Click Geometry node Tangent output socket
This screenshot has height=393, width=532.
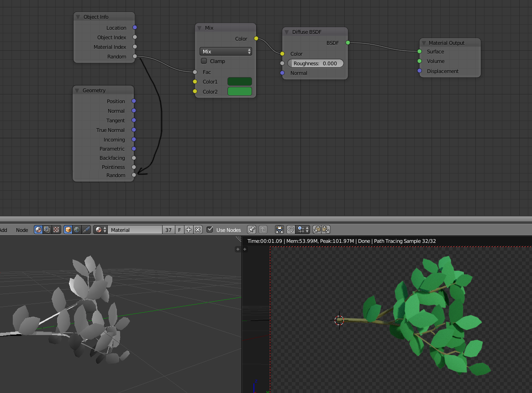[x=134, y=120]
